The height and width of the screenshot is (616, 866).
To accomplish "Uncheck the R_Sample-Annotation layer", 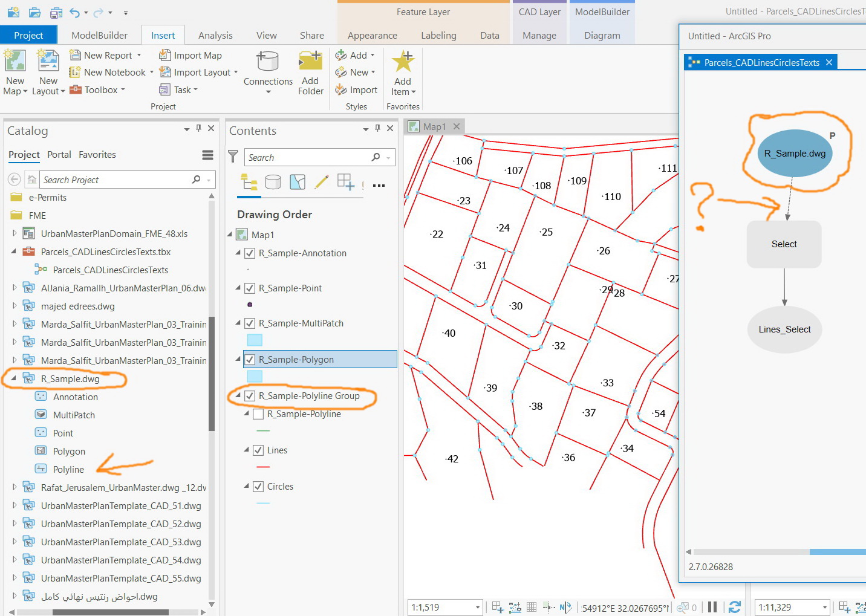I will pyautogui.click(x=250, y=253).
